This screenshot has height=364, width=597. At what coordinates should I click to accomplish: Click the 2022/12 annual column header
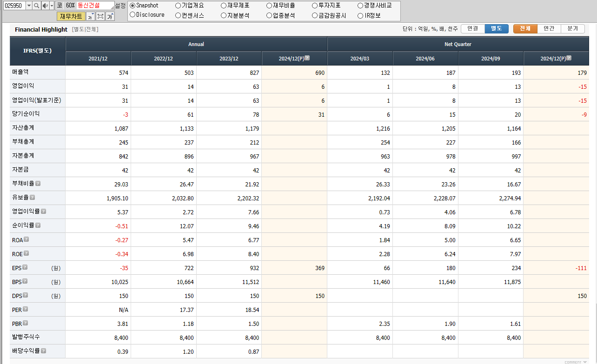[x=164, y=59]
